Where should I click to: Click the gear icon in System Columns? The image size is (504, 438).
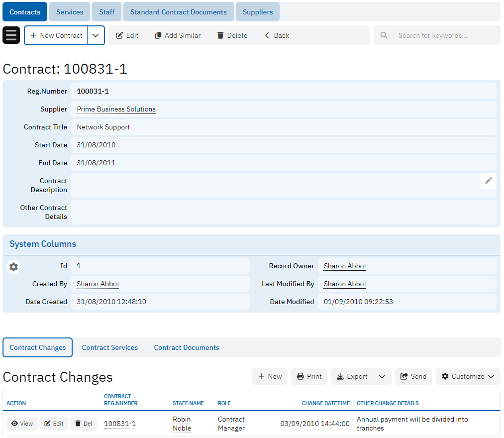coord(13,267)
